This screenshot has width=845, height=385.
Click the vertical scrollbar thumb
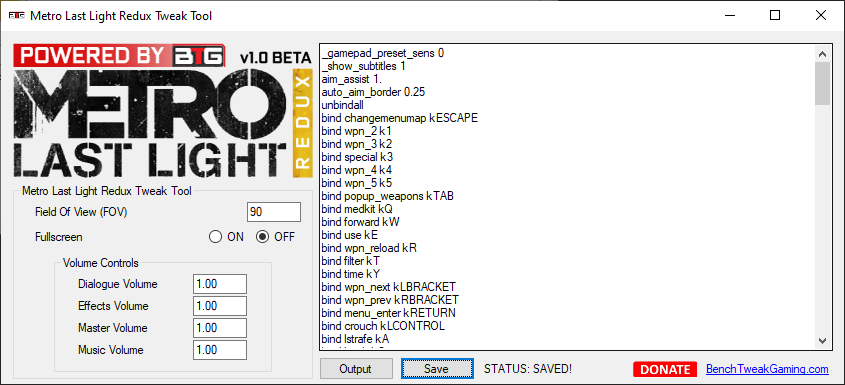[x=822, y=83]
